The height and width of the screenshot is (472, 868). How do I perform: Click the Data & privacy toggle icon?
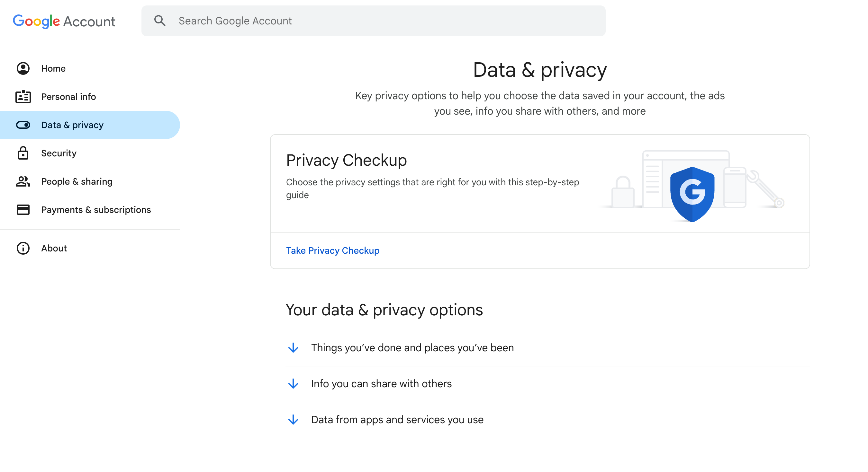(23, 125)
